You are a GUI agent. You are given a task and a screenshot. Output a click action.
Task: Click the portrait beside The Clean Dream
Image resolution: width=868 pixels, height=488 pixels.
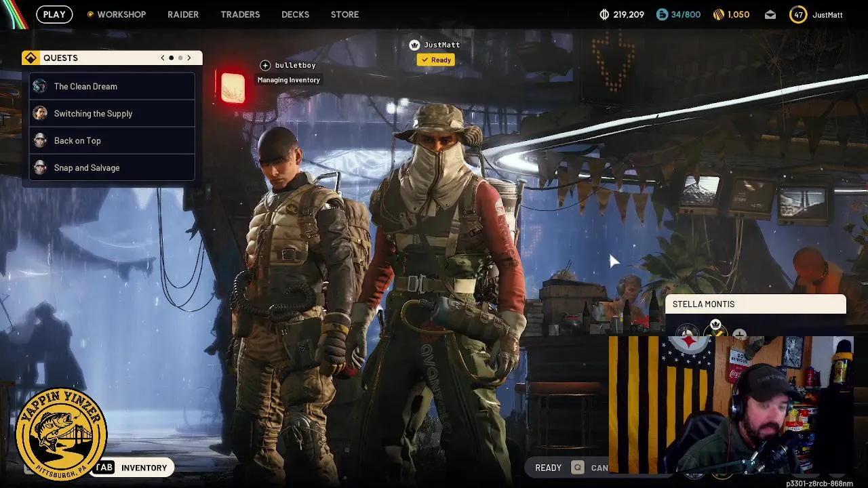(x=40, y=86)
